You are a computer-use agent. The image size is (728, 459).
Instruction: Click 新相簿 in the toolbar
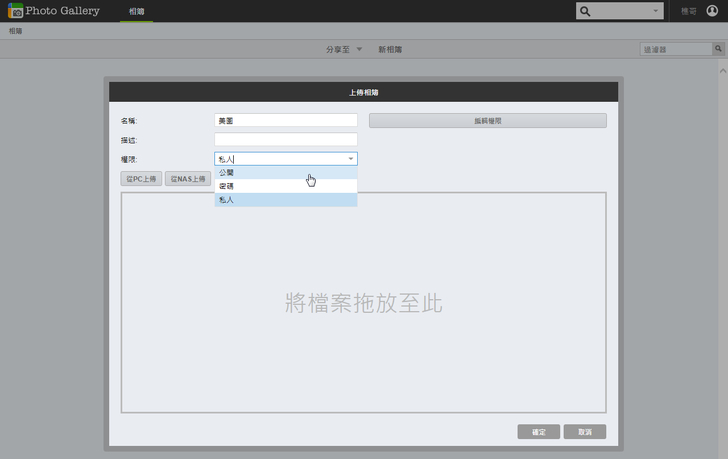(x=390, y=49)
